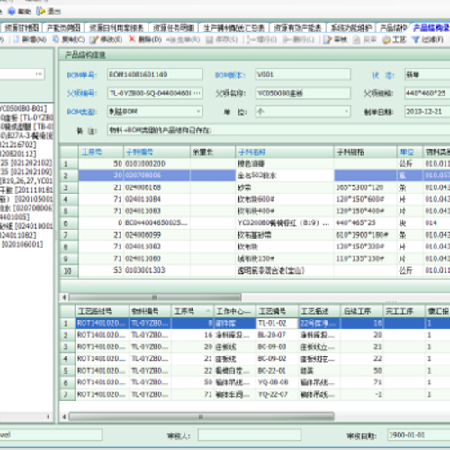This screenshot has width=450, height=450.
Task: Click the materials grid horizontal scrollbar thumb
Action: (x=155, y=297)
